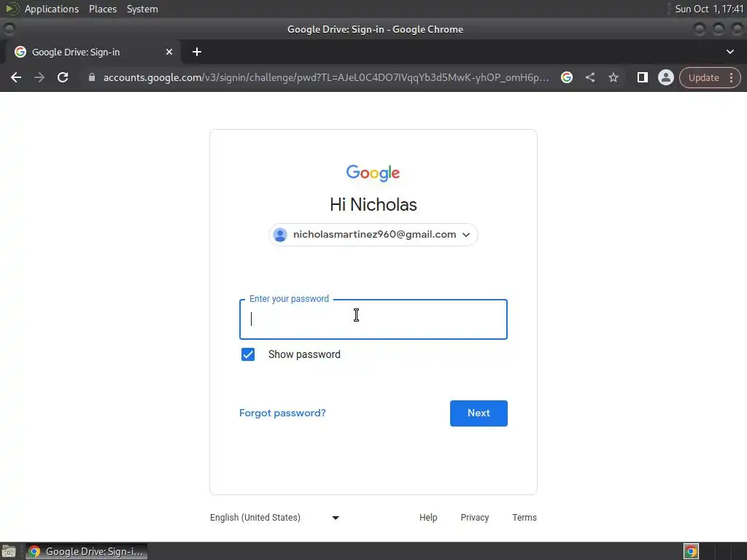The height and width of the screenshot is (560, 747).
Task: Open the tab search dropdown arrow
Action: click(729, 52)
